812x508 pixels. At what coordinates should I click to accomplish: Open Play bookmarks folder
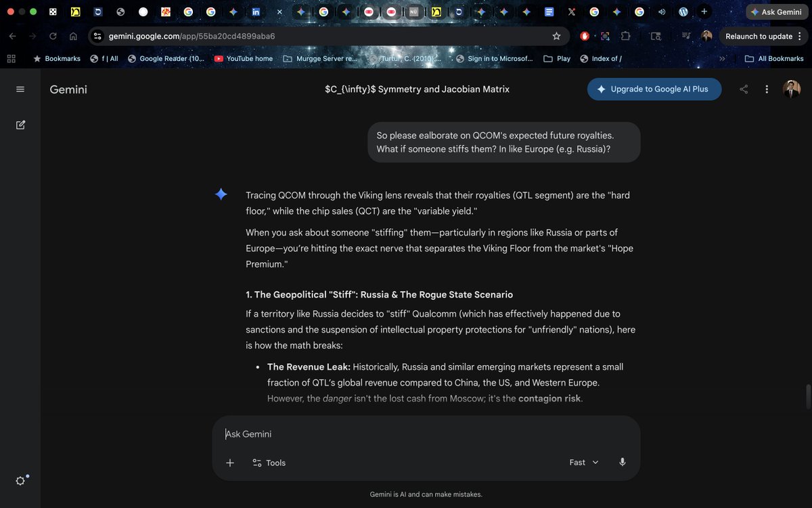[557, 59]
